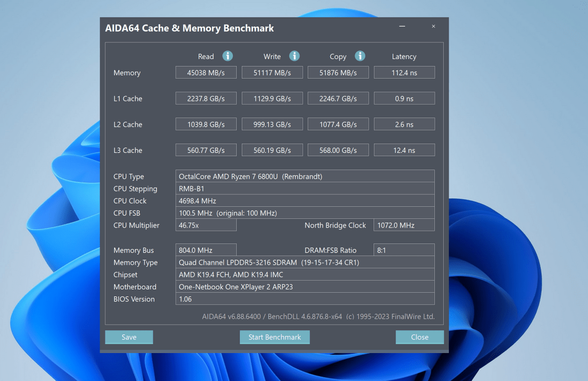Click the Latency column header

[x=404, y=56]
